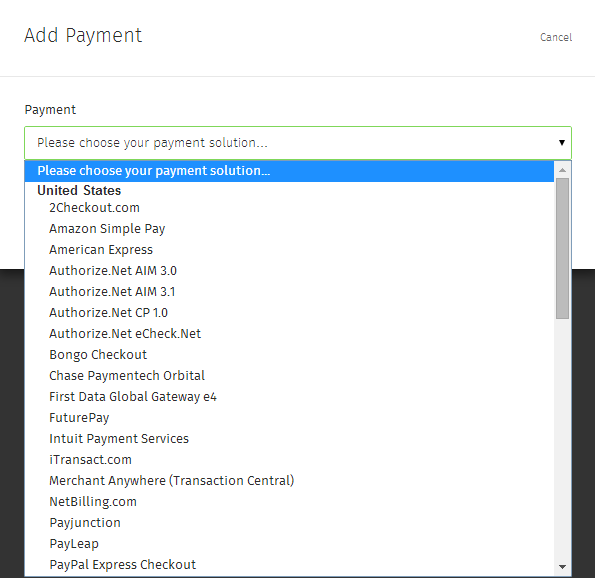Click the scrollbar down arrow in dropdown list
595x578 pixels.
pos(562,567)
